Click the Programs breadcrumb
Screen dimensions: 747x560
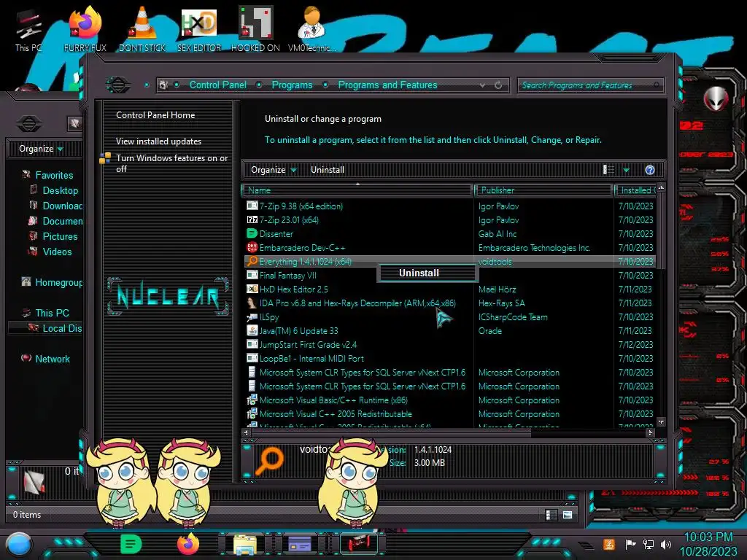coord(292,85)
